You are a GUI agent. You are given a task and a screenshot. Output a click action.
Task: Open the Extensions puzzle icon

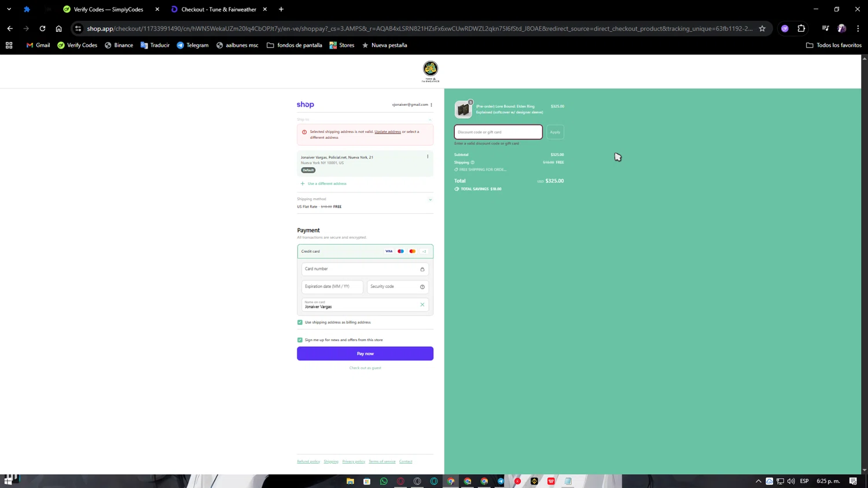(801, 28)
